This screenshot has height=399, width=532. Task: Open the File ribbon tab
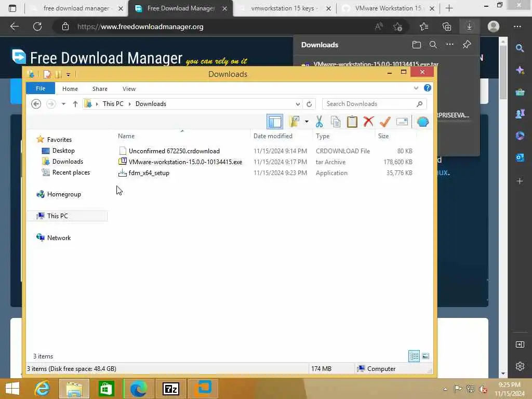tap(41, 88)
